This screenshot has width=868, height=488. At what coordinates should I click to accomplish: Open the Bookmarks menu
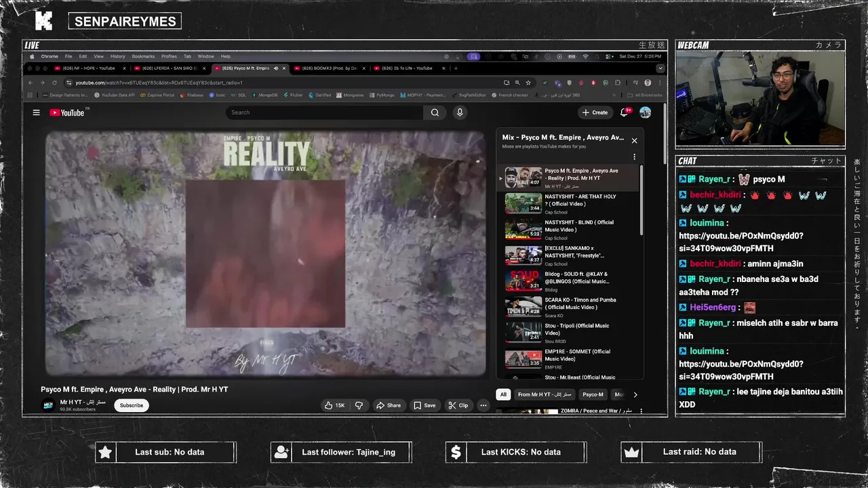[x=143, y=56]
